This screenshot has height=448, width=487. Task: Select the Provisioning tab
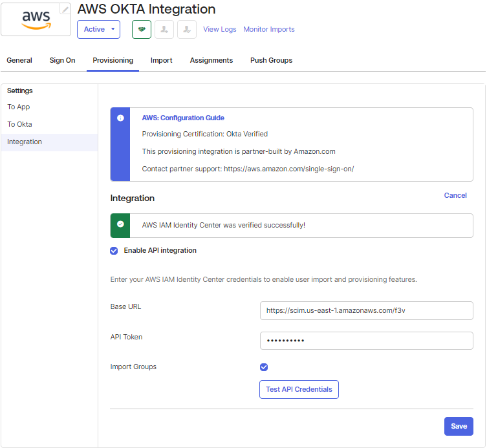pos(113,60)
